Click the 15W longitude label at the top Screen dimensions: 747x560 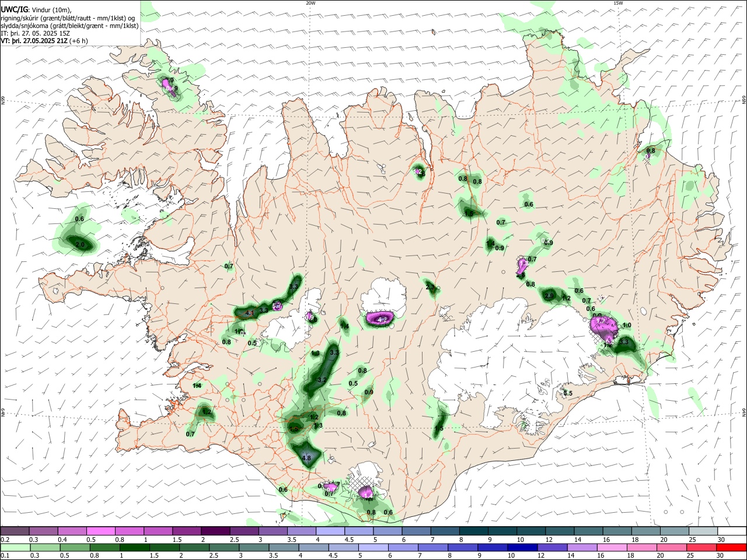[618, 3]
